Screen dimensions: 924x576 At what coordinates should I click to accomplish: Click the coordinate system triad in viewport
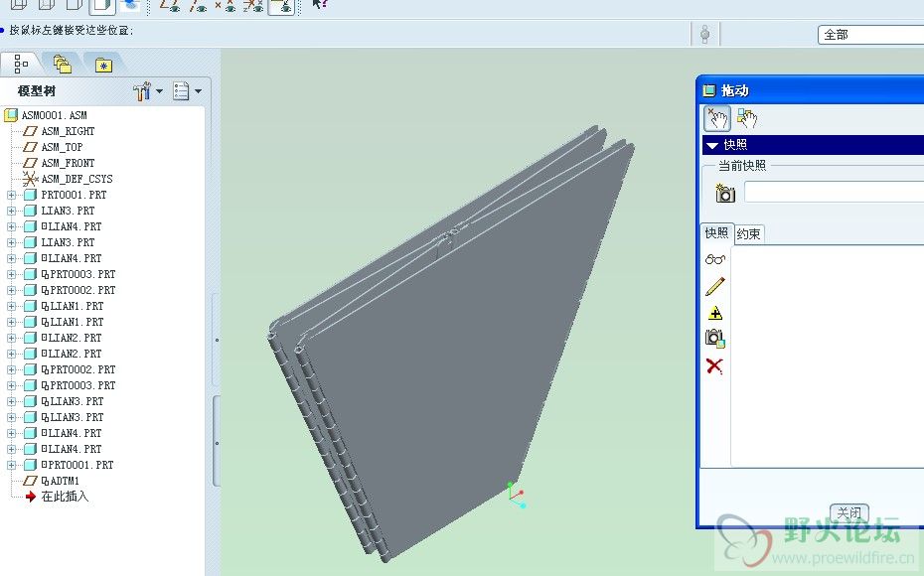(x=516, y=496)
